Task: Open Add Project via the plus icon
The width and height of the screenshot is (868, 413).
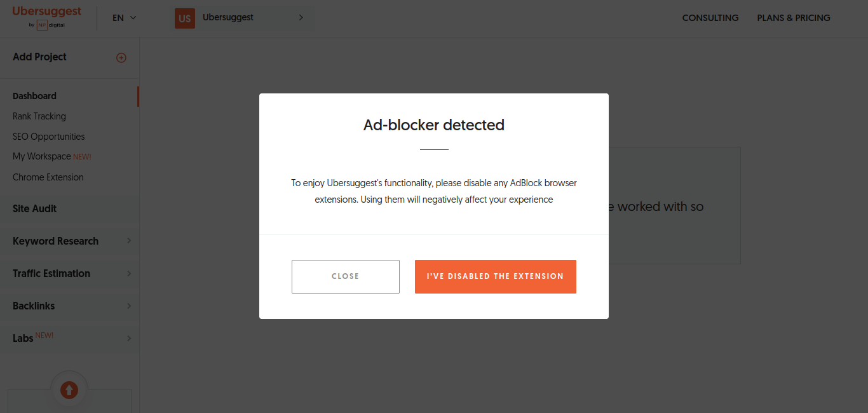Action: click(121, 57)
